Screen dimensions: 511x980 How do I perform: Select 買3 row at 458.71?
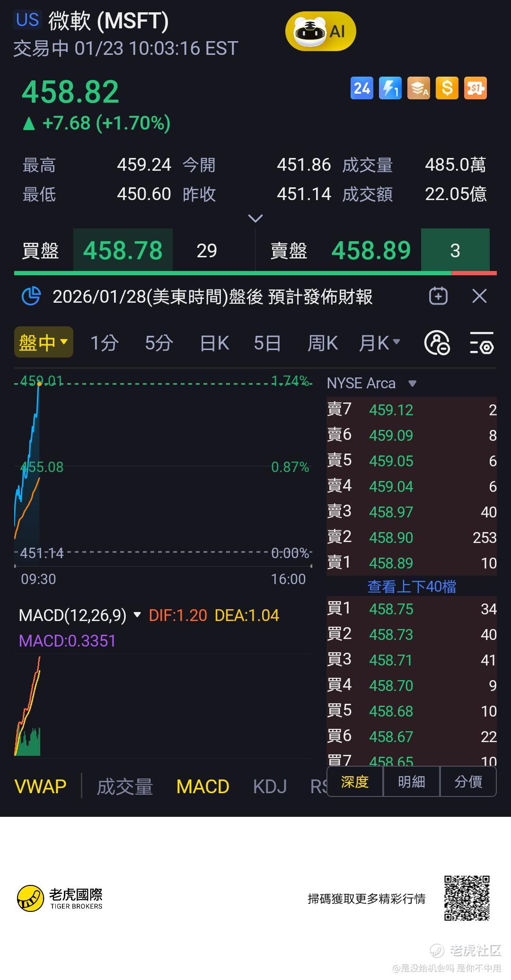tap(412, 660)
